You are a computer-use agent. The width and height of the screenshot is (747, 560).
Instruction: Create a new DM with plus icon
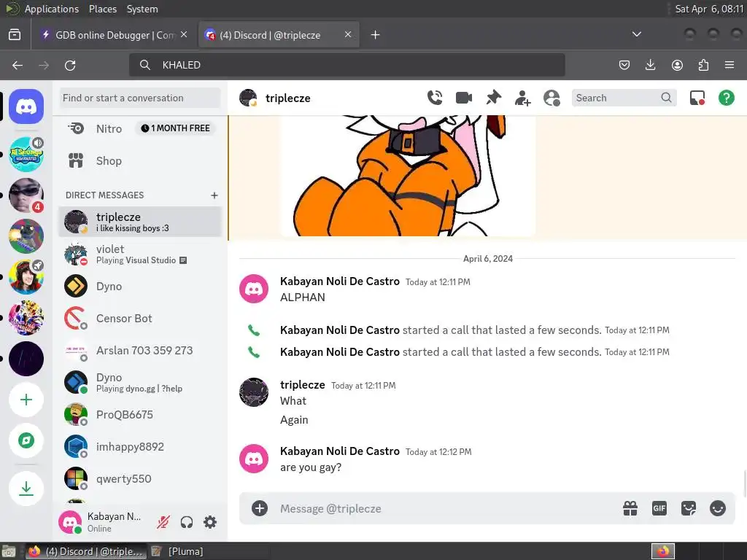pyautogui.click(x=214, y=195)
